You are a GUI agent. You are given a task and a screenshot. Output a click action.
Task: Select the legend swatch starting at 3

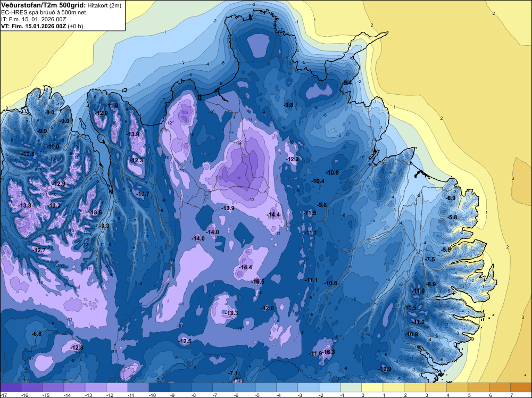pyautogui.click(x=436, y=387)
